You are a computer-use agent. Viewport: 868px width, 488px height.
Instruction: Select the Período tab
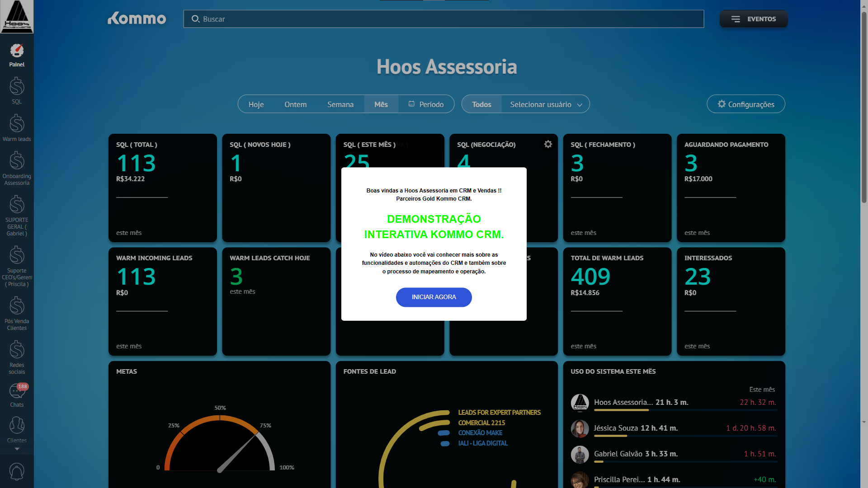pyautogui.click(x=426, y=104)
